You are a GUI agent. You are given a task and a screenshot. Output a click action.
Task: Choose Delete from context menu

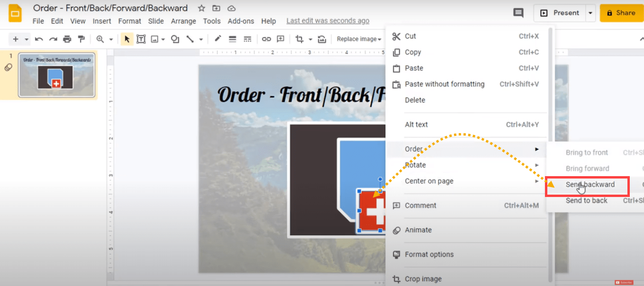tap(467, 100)
